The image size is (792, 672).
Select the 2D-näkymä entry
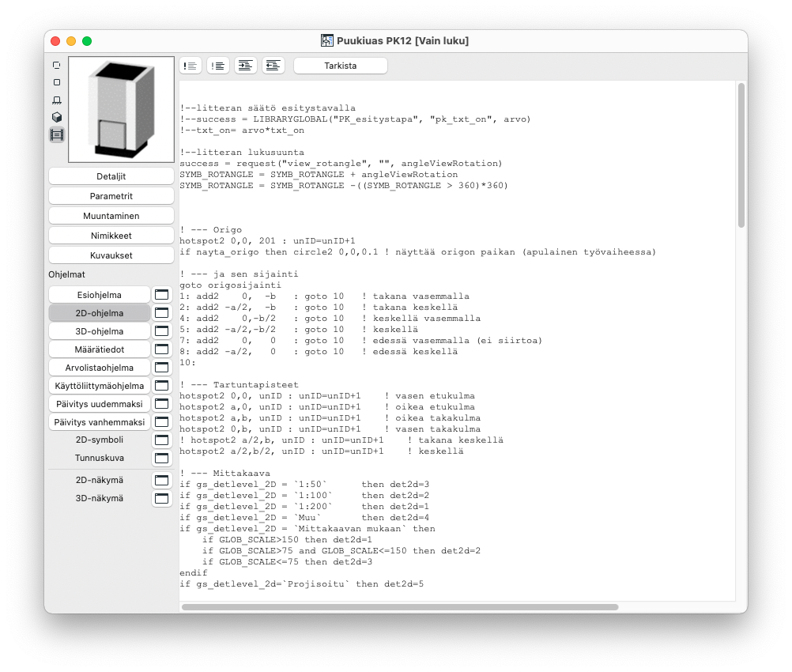[100, 480]
